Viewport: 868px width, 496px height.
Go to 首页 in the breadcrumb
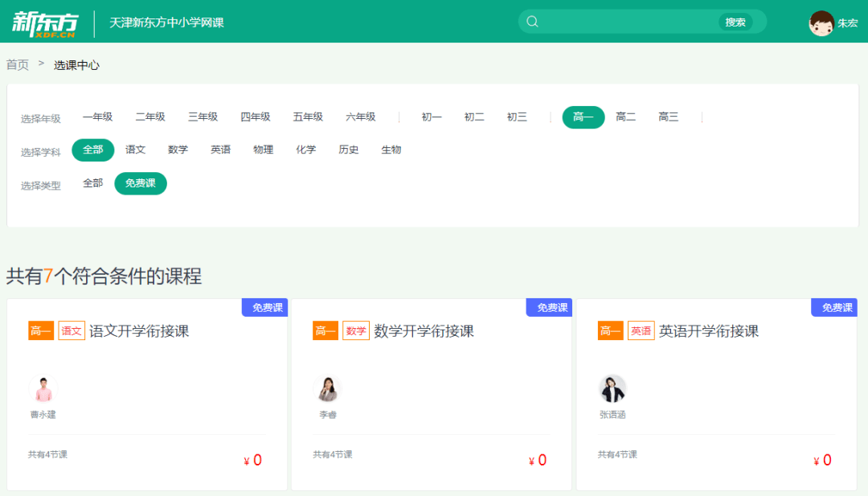(18, 65)
